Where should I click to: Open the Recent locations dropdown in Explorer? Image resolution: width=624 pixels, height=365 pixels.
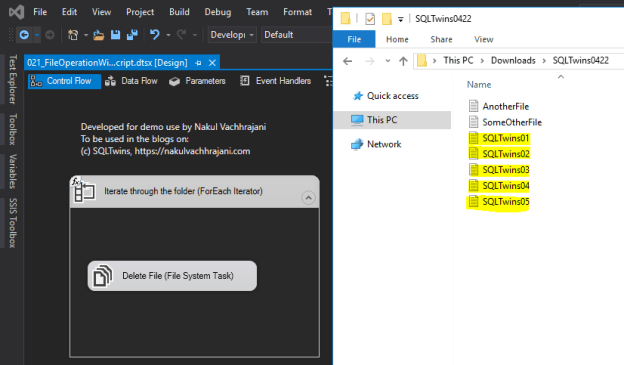tap(388, 61)
